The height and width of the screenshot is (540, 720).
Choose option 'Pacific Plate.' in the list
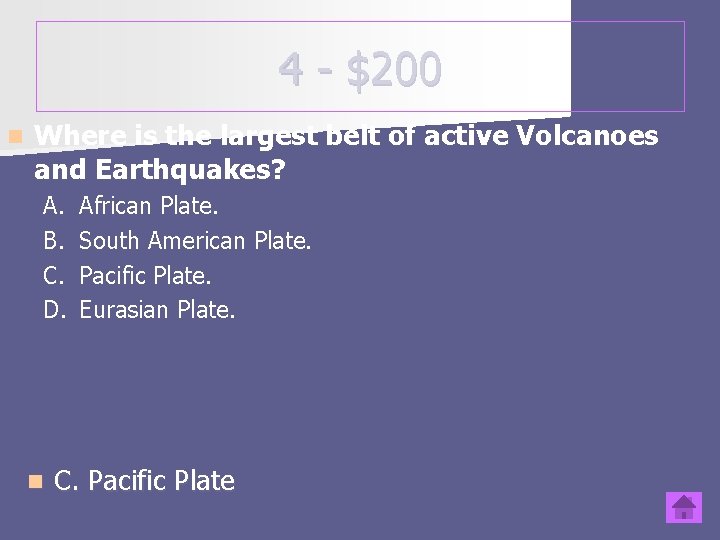click(x=145, y=275)
